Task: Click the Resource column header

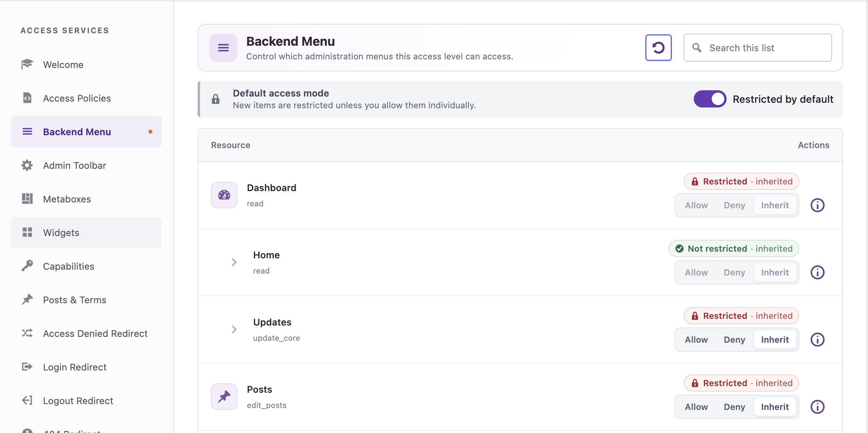Action: [230, 145]
